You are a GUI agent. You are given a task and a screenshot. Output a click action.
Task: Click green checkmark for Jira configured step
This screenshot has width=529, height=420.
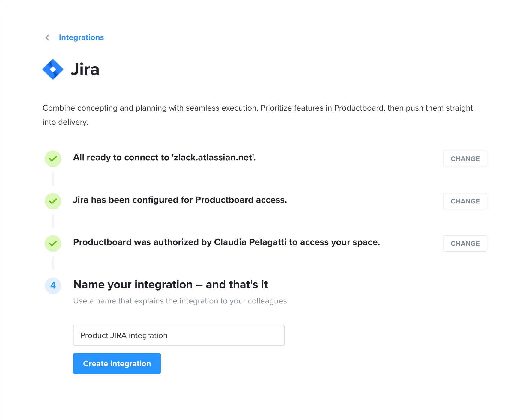pos(53,201)
